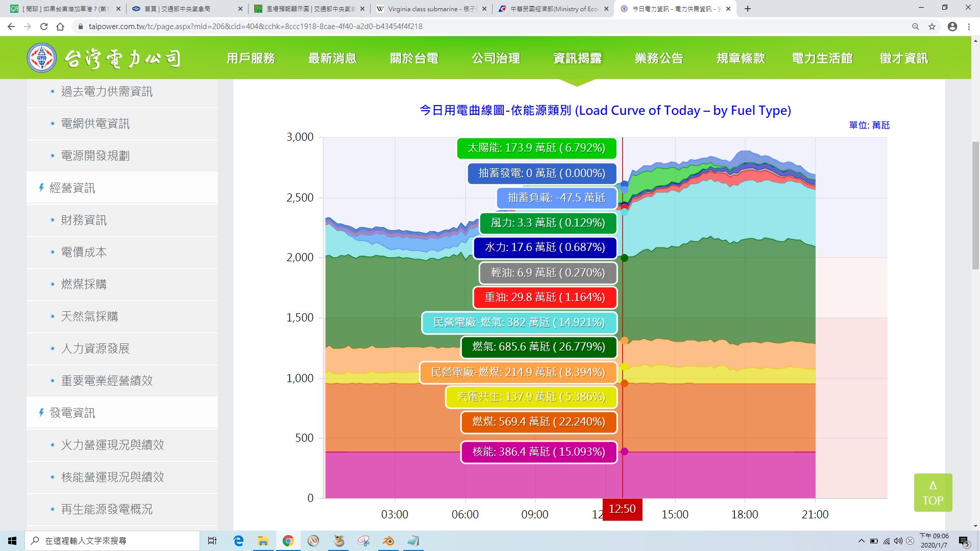Open the browser home page icon
980x551 pixels.
[x=60, y=27]
